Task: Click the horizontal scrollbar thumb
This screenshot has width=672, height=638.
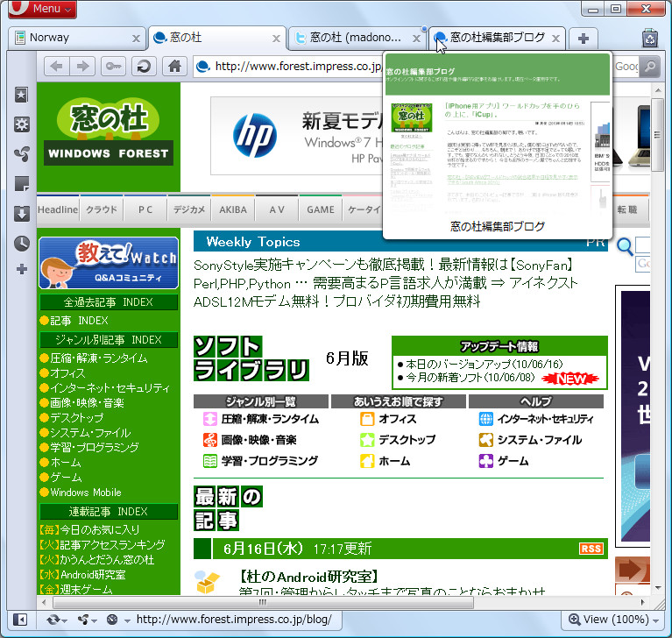Action: [263, 602]
